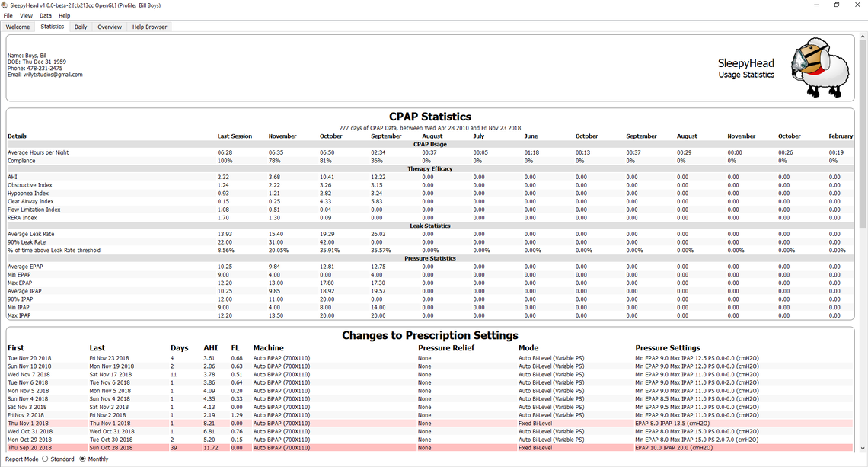This screenshot has height=467, width=868.
Task: Click the 'July' column header
Action: [x=479, y=136]
